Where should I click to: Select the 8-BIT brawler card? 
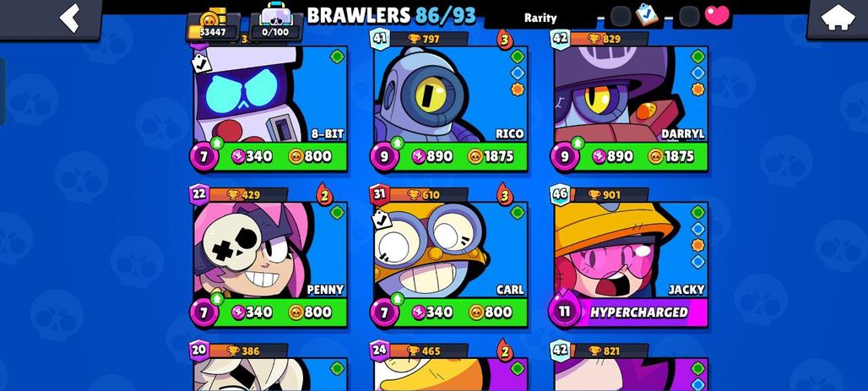[x=271, y=109]
